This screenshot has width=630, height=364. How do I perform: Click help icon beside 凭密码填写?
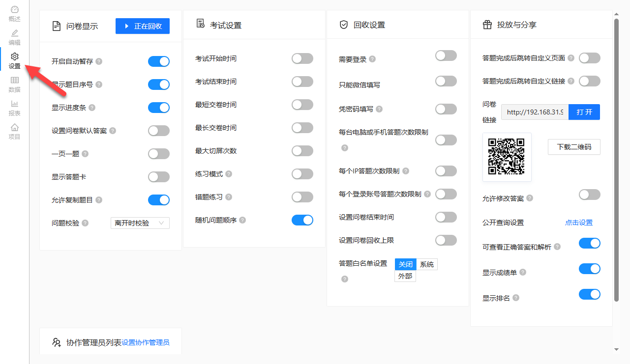coord(379,109)
